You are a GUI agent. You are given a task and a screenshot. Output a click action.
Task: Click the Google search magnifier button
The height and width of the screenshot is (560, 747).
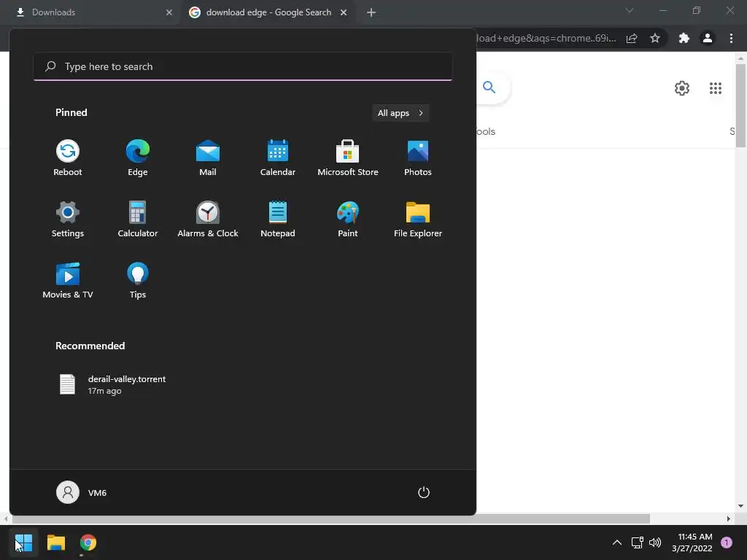(489, 87)
